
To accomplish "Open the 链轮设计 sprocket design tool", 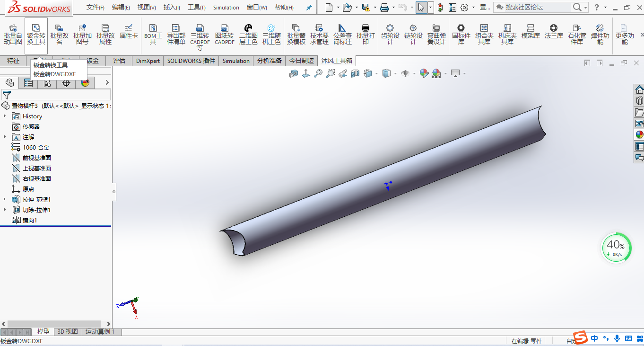I will tap(413, 35).
